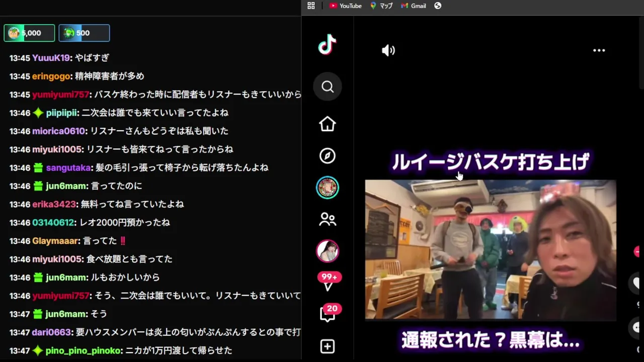The height and width of the screenshot is (362, 644).
Task: Open TikTok search magnifier
Action: [328, 87]
